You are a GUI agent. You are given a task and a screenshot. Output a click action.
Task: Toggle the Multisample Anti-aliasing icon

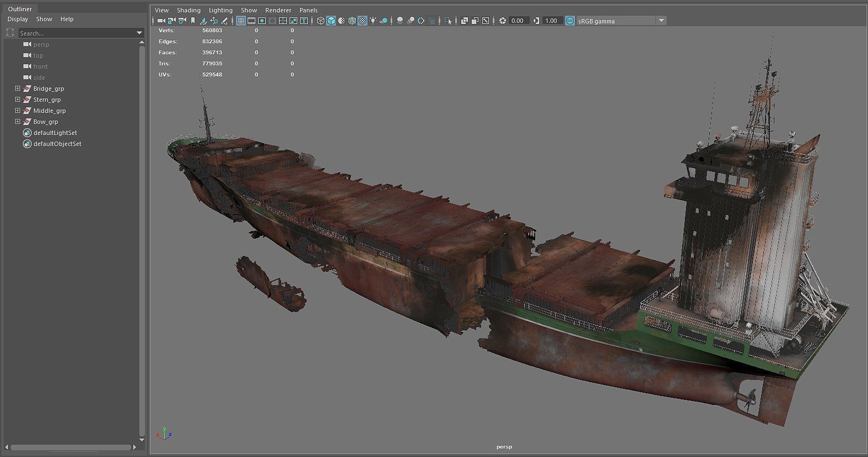(421, 21)
